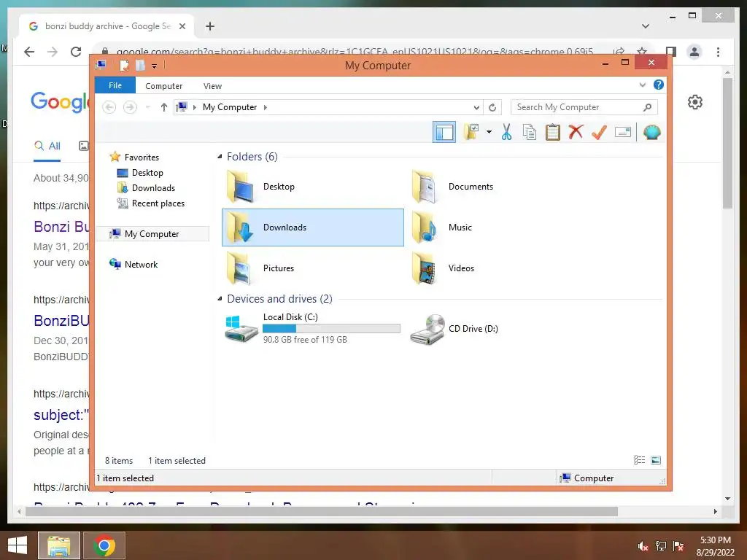Select the Local Disk (C:) drive
Screen dimensions: 747x560
(x=312, y=329)
